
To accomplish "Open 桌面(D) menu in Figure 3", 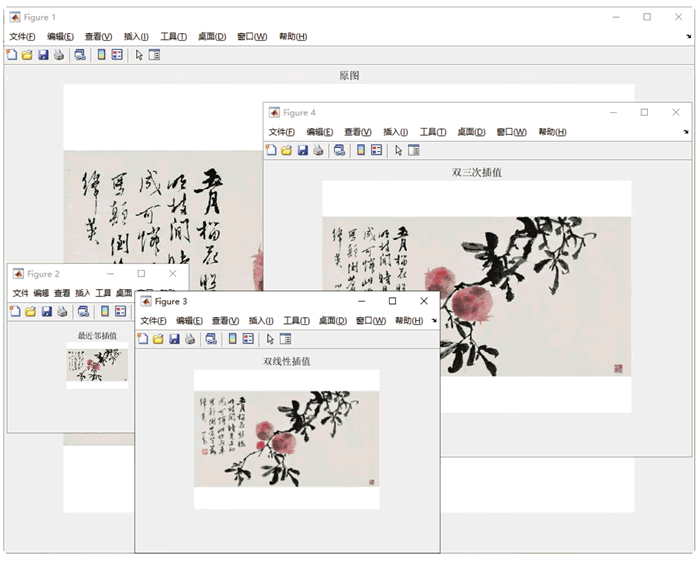I will pos(333,321).
